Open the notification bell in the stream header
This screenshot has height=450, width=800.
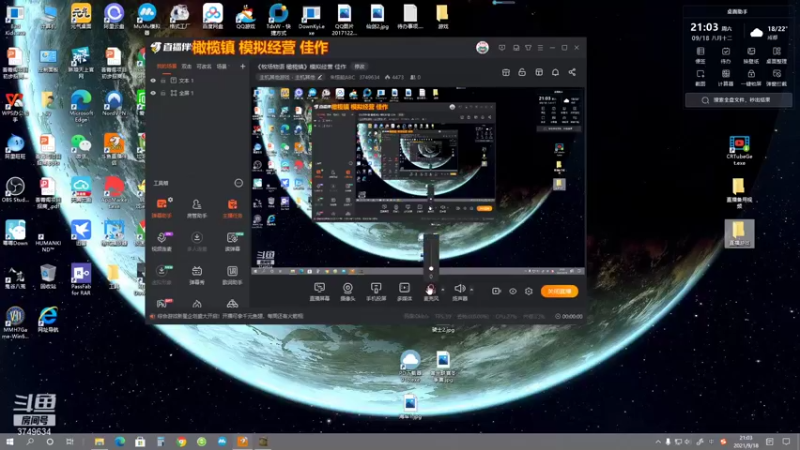click(555, 72)
